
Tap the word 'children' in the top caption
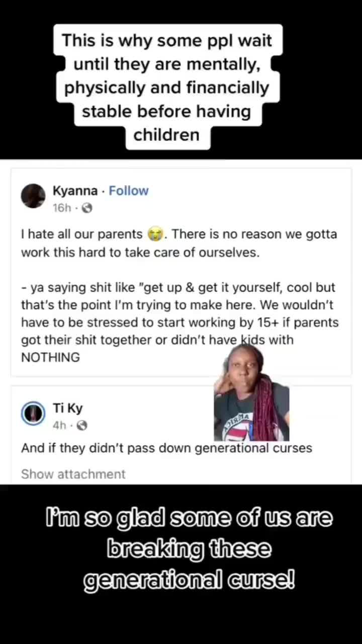[166, 135]
